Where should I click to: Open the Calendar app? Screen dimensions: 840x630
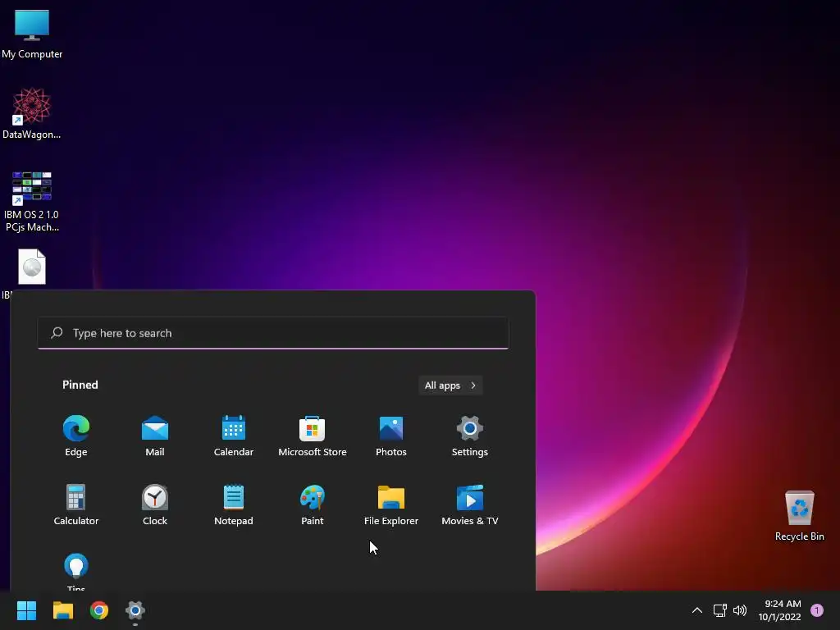tap(234, 436)
